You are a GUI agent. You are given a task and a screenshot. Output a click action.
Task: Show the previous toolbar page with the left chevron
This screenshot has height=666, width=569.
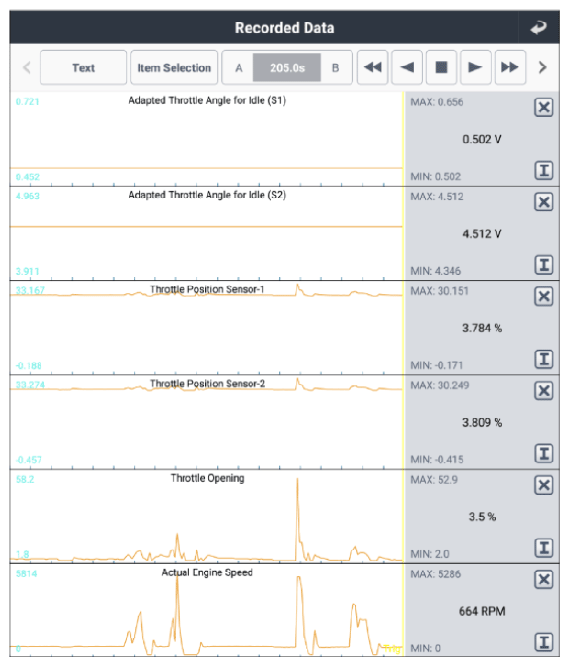[27, 68]
